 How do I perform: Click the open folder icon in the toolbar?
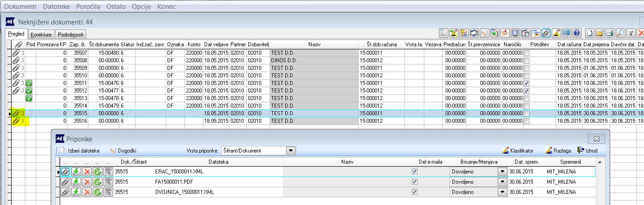tap(600, 33)
